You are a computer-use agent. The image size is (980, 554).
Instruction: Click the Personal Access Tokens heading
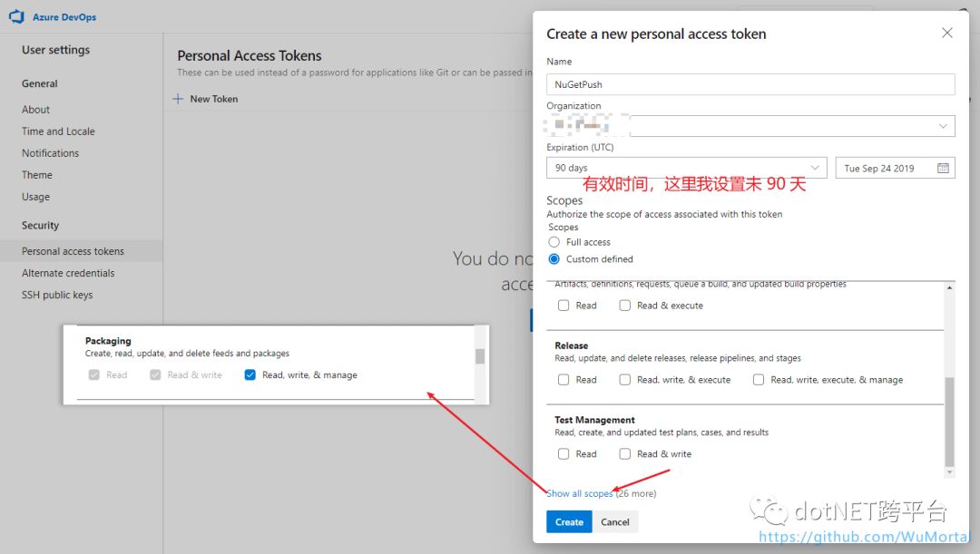pyautogui.click(x=249, y=55)
